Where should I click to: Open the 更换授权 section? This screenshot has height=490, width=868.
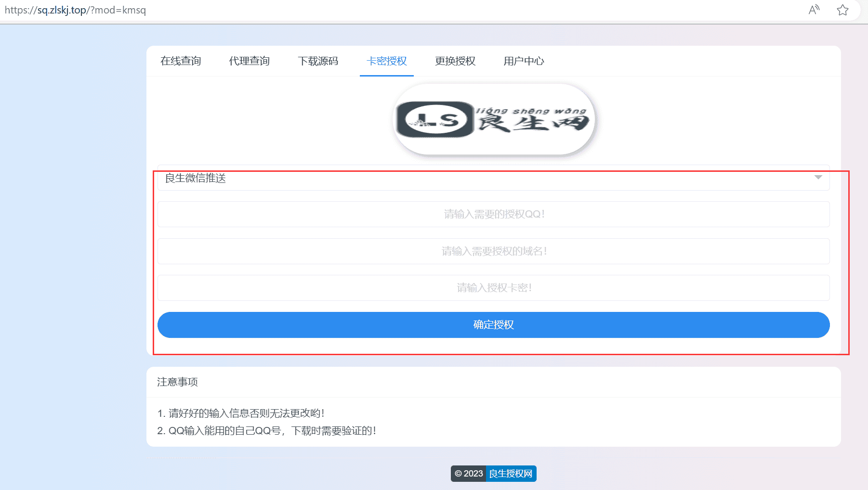point(455,61)
